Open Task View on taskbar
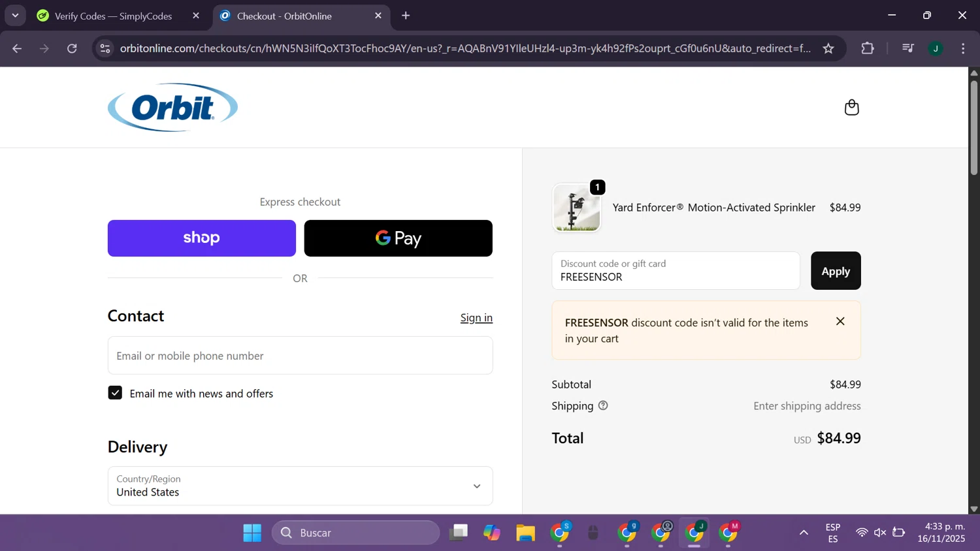Screen dimensions: 980x551 point(459,533)
